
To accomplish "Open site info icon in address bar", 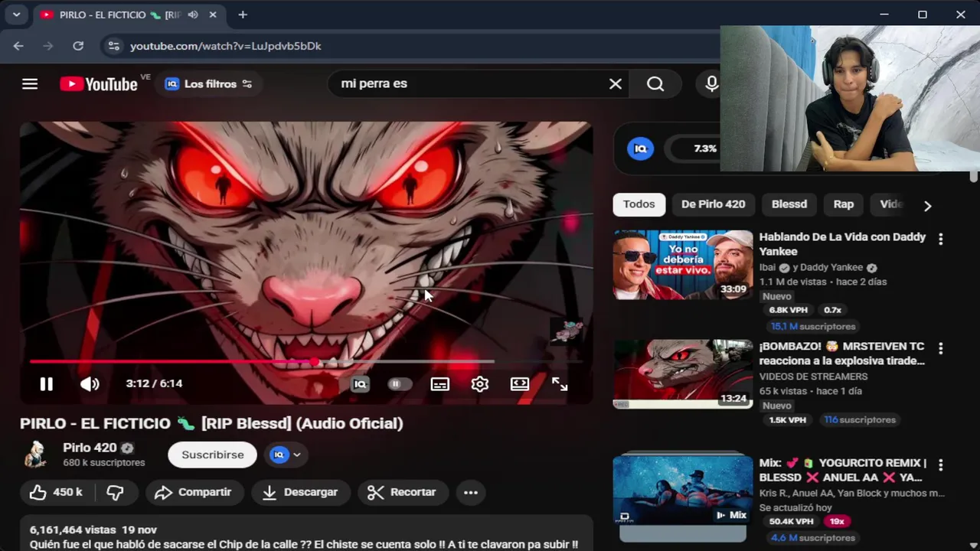I will tap(113, 46).
